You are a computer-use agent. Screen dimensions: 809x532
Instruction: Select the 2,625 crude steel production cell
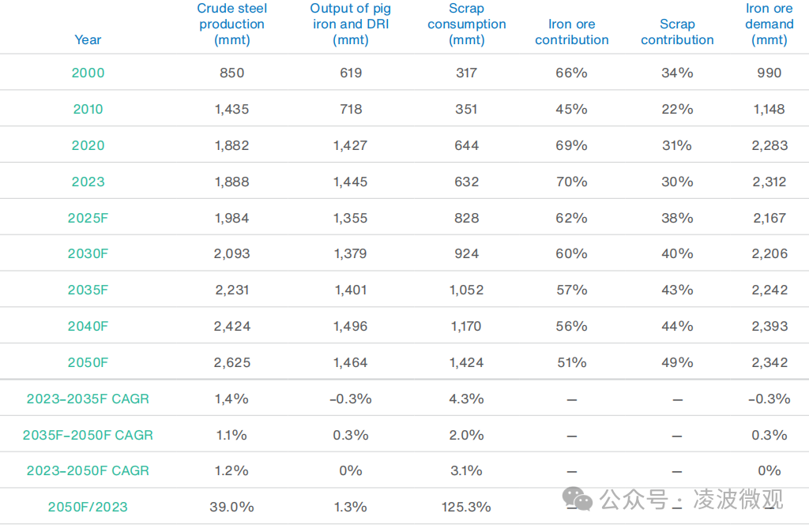[x=232, y=362]
